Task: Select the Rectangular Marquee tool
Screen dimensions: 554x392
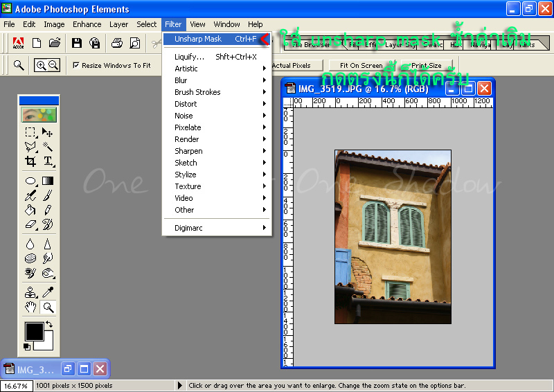Action: pos(30,132)
